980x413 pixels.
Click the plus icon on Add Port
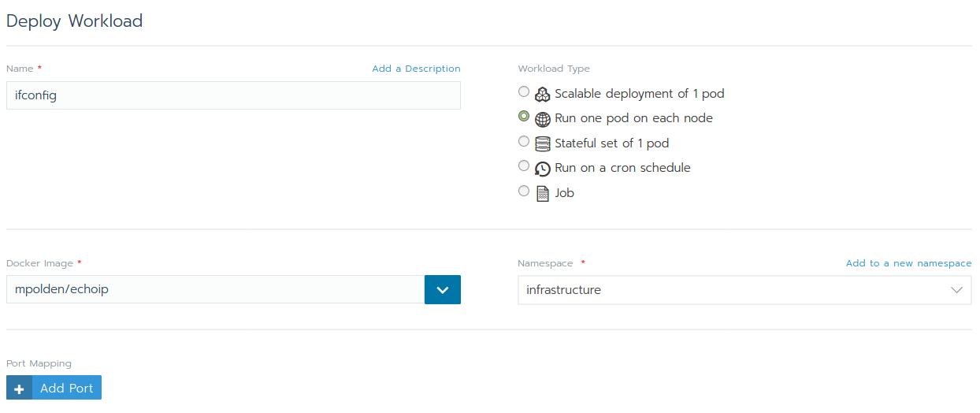20,389
